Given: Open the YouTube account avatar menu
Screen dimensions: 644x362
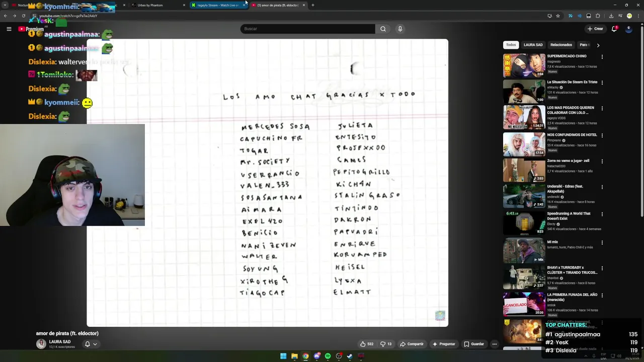Looking at the screenshot, I should coord(628,29).
